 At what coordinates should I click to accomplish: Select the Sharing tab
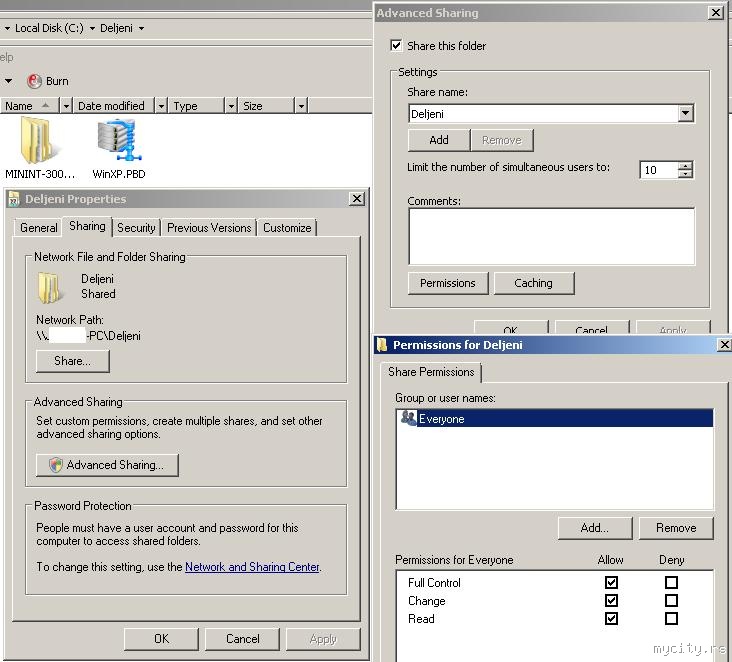click(x=87, y=226)
